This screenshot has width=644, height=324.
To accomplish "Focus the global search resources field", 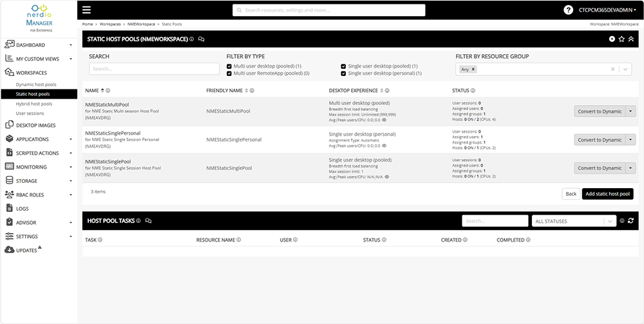I will [329, 10].
